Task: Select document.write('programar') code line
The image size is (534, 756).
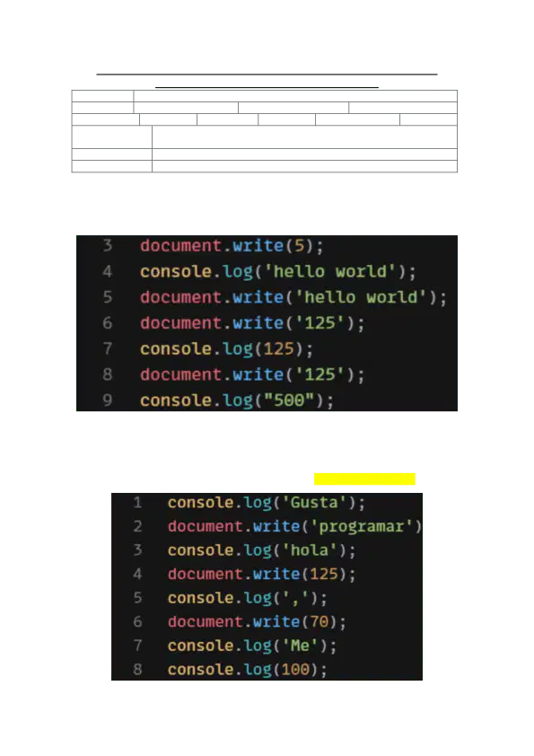Action: click(294, 526)
